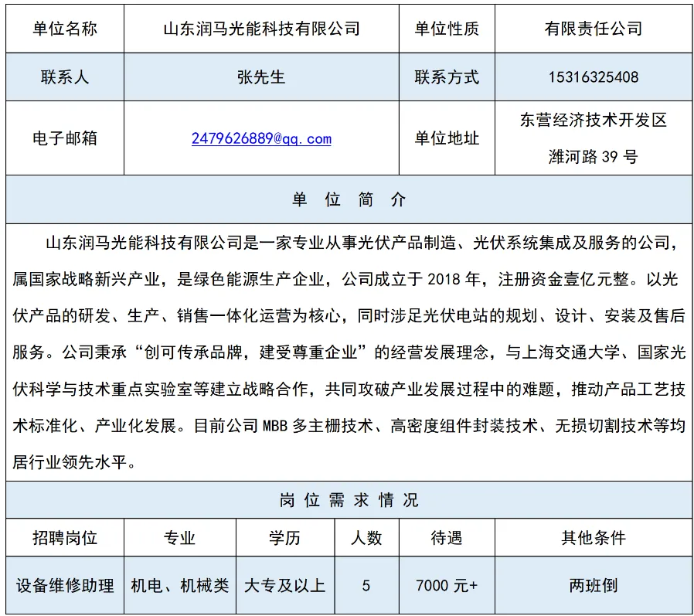The image size is (694, 616).
Task: Click the 单位性质 label cell
Action: tap(447, 29)
